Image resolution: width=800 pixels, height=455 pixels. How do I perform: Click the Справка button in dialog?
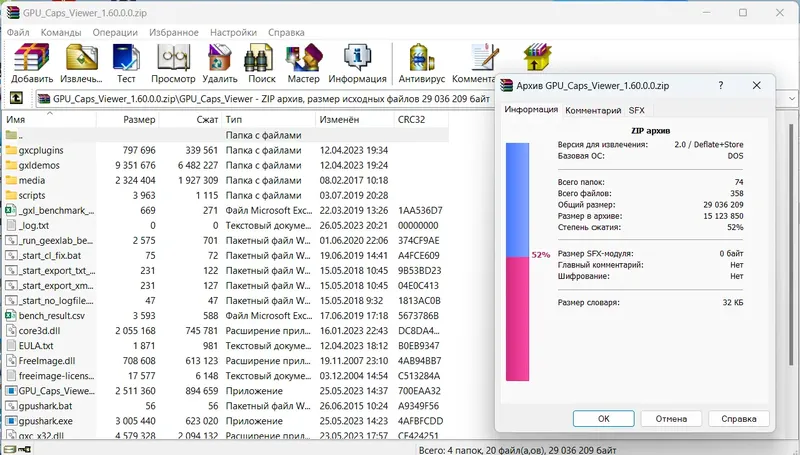pyautogui.click(x=738, y=418)
